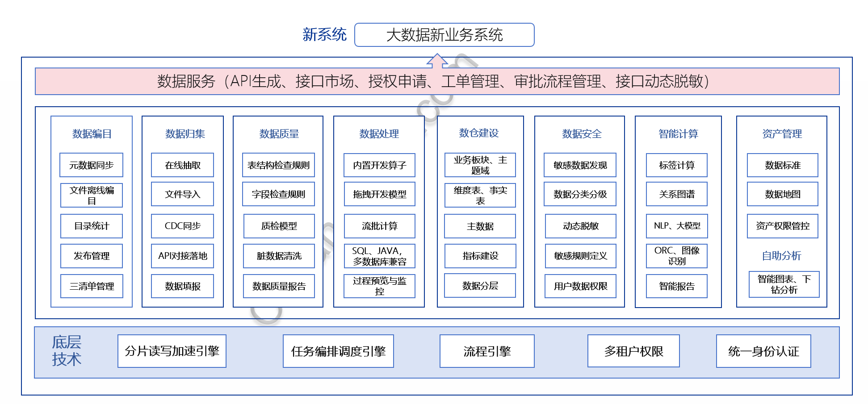Click the 三清单管理 box
Image resolution: width=868 pixels, height=404 pixels.
[x=92, y=286]
